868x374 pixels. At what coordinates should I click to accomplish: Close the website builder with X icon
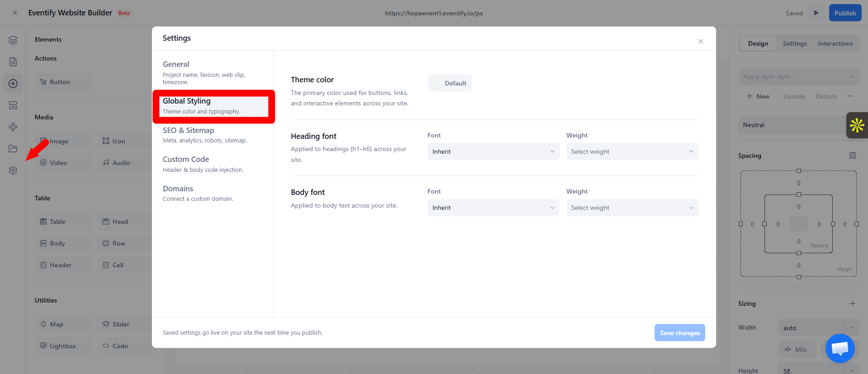coord(15,13)
